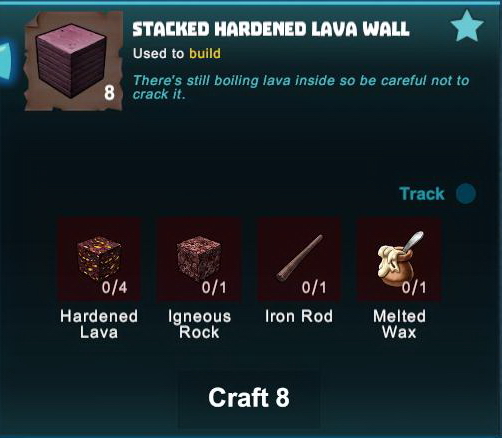The image size is (502, 438).
Task: Click the Iron Rod label text
Action: click(x=299, y=316)
